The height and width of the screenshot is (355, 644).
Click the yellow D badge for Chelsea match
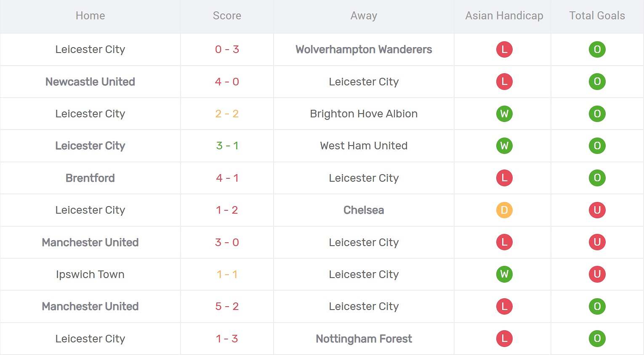point(504,210)
